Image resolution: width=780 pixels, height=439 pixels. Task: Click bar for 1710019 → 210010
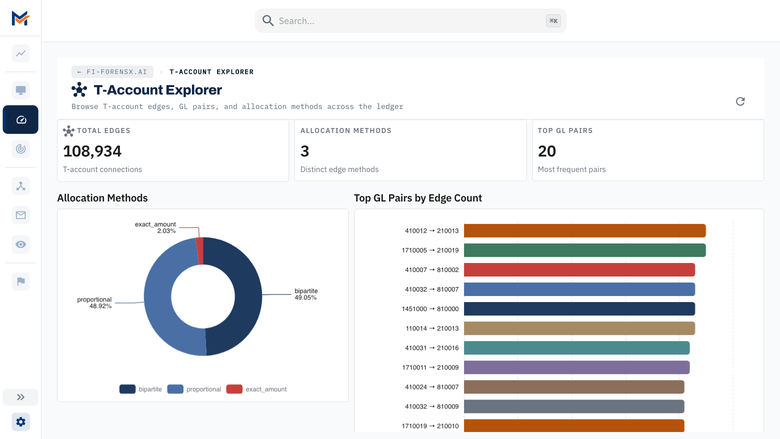pyautogui.click(x=574, y=426)
